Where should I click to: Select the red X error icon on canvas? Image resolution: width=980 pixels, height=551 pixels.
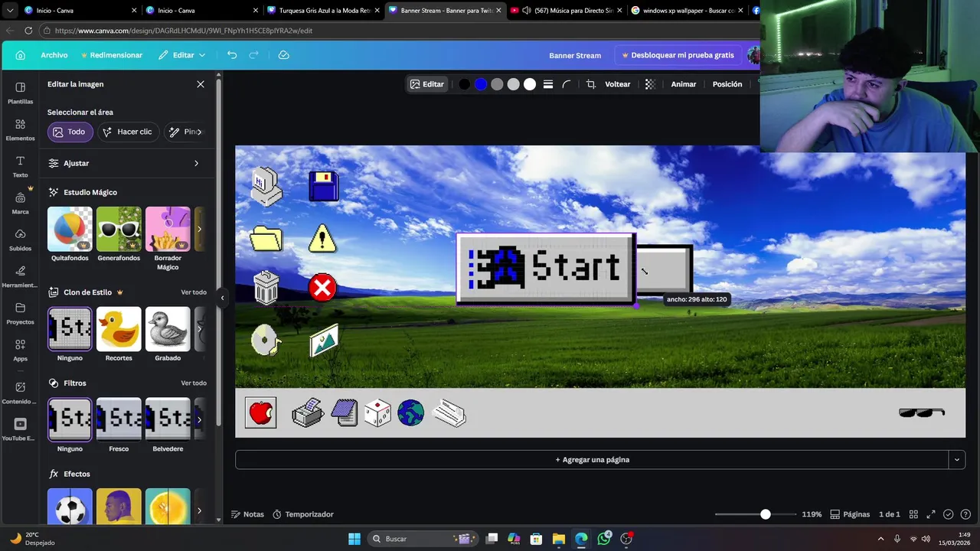[322, 288]
